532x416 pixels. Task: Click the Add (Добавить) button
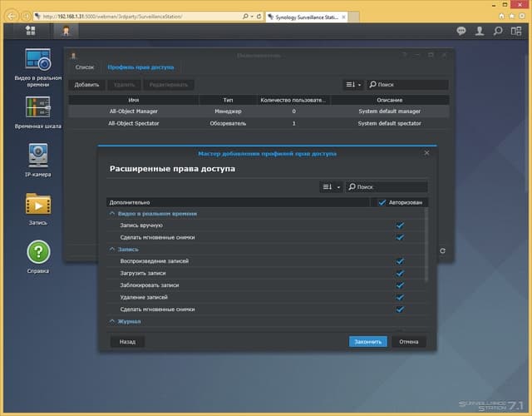[x=86, y=85]
